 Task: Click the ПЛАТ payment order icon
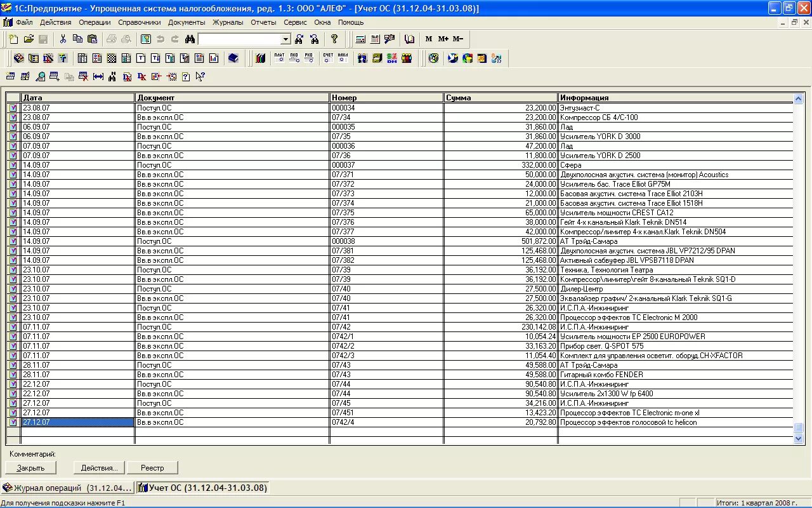pyautogui.click(x=279, y=58)
